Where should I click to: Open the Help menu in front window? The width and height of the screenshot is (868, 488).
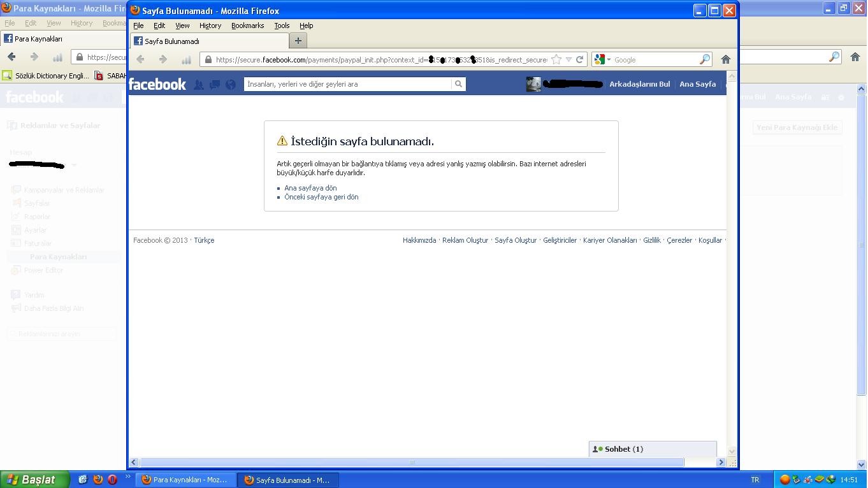(x=307, y=25)
